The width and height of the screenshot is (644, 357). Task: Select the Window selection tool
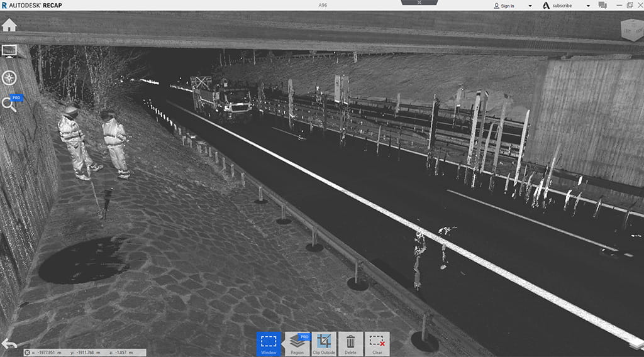(269, 344)
